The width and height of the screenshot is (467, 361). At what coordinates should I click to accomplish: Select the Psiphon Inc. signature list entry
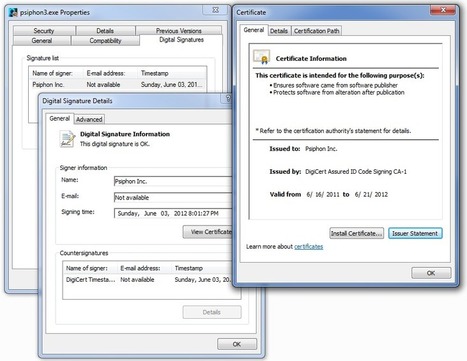117,85
